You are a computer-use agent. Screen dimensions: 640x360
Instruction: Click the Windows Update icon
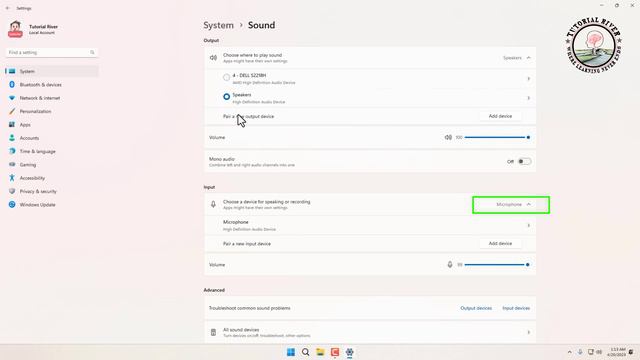[x=12, y=204]
